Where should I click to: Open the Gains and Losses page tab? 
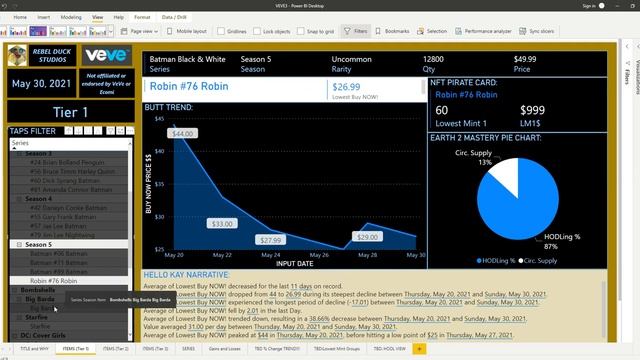[x=224, y=349]
